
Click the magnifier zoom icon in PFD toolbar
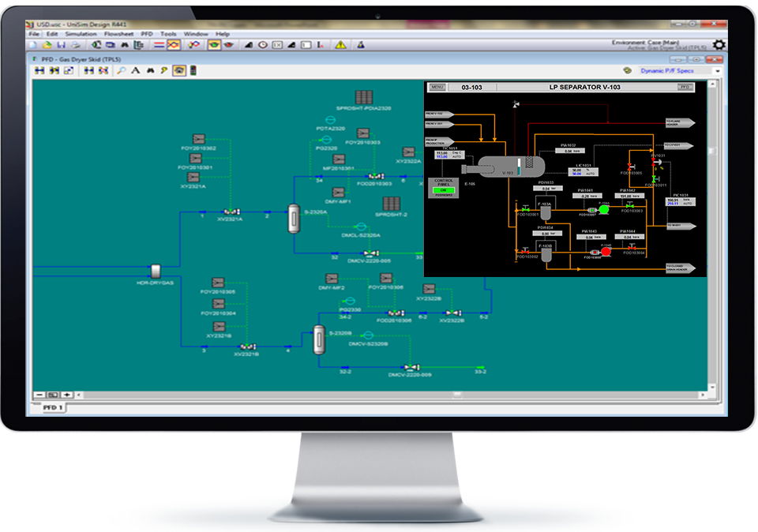click(122, 71)
